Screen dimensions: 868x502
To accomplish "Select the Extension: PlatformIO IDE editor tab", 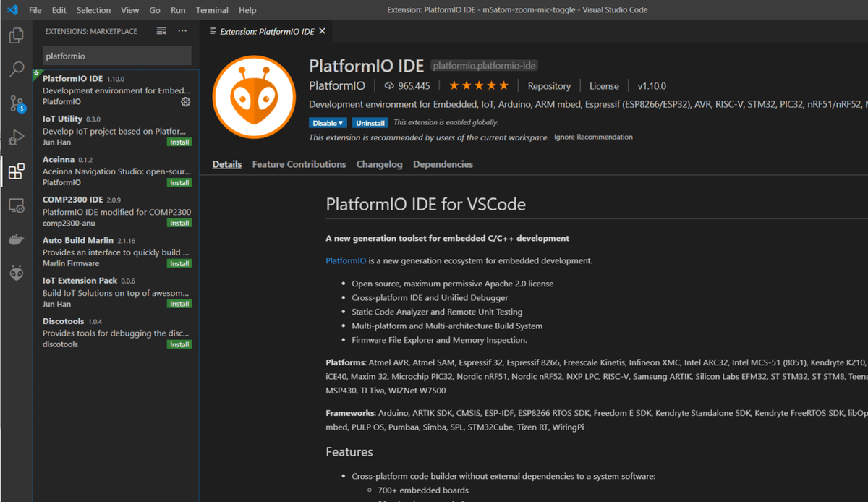I will (266, 31).
